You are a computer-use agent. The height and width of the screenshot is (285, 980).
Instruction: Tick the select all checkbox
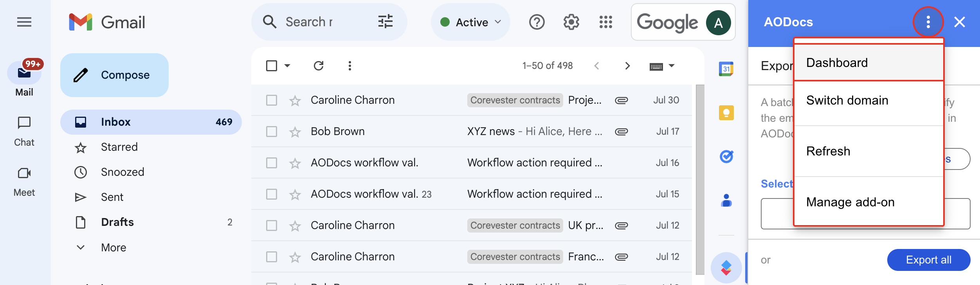[x=272, y=66]
